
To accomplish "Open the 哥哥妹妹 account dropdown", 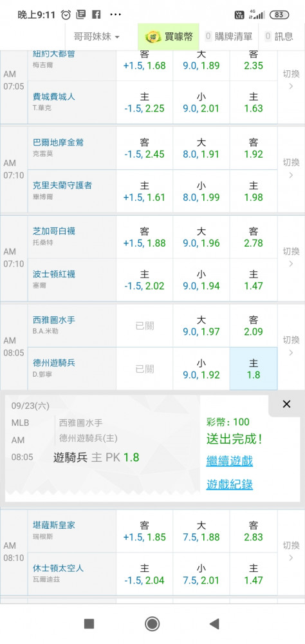I will click(97, 37).
